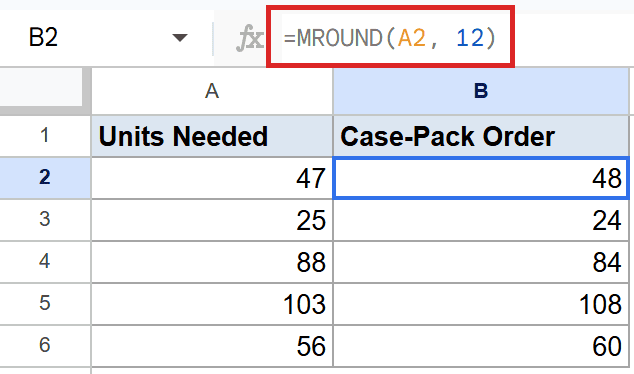Viewport: 634px width, 374px height.
Task: Select row 6 header
Action: click(x=45, y=346)
